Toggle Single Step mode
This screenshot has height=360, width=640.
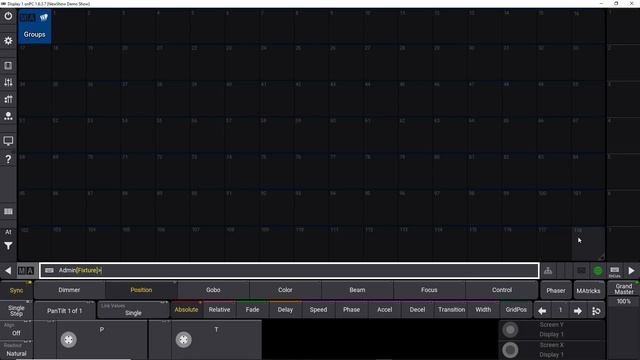point(16,311)
